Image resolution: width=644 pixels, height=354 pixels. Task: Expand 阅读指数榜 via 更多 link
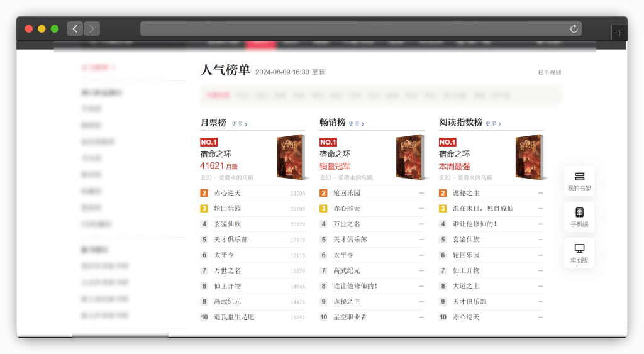click(x=493, y=123)
